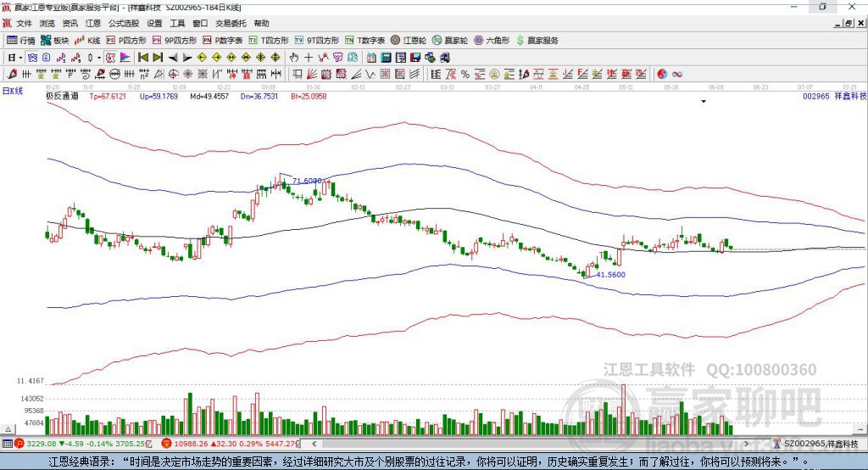Viewport: 868px width, 470px height.
Task: Open T数字表 tool
Action: 364,41
